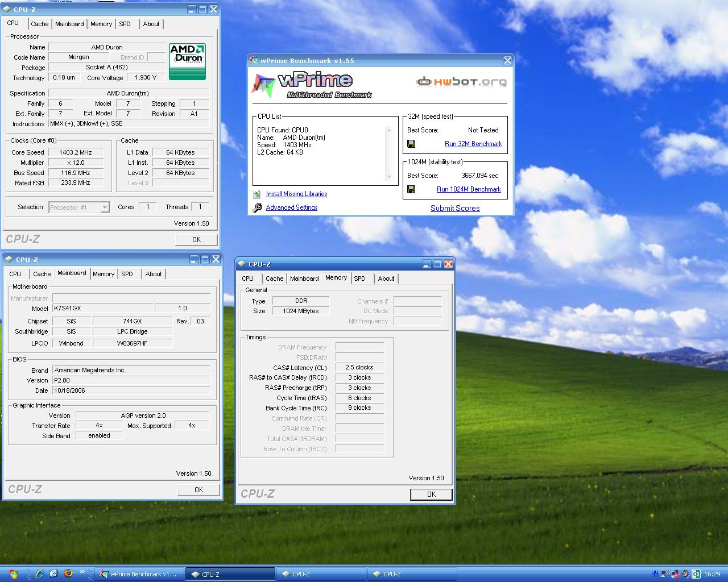Screen dimensions: 728x582
Task: Click the AMD Duron processor logo
Action: pyautogui.click(x=187, y=61)
